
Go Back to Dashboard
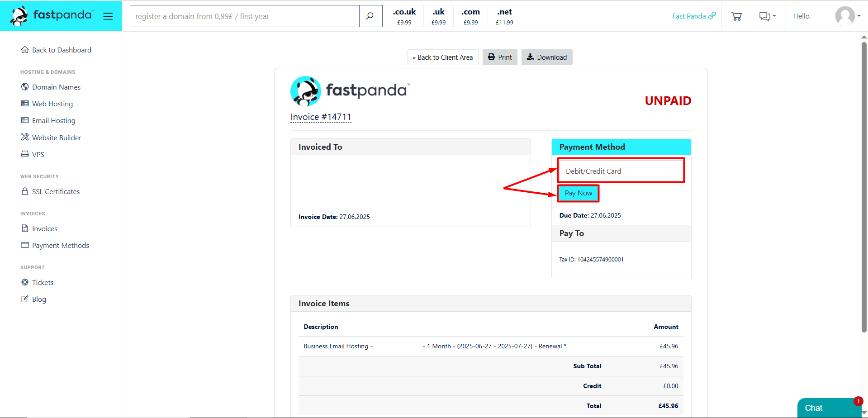pos(62,50)
